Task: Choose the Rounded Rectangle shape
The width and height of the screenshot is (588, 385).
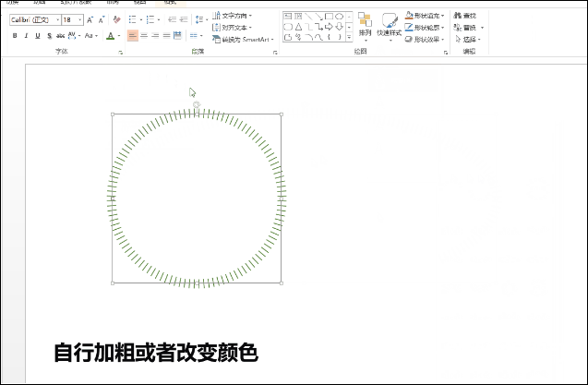Action: (288, 27)
